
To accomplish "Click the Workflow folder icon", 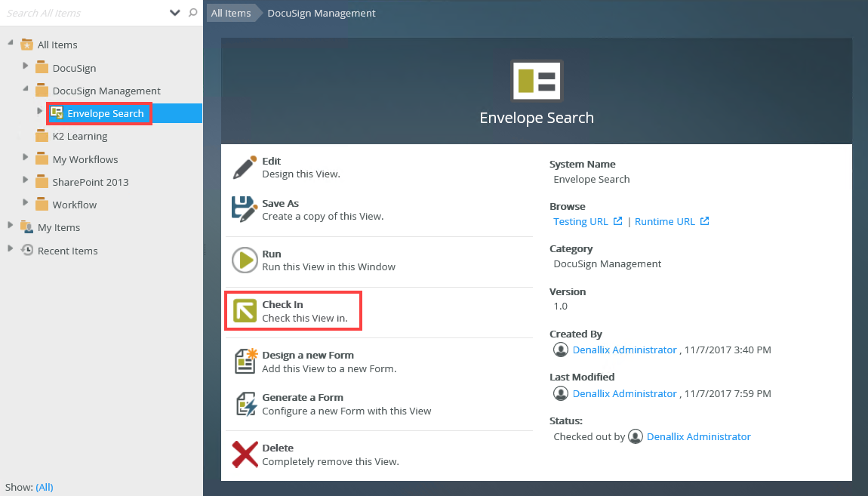I will pyautogui.click(x=42, y=205).
